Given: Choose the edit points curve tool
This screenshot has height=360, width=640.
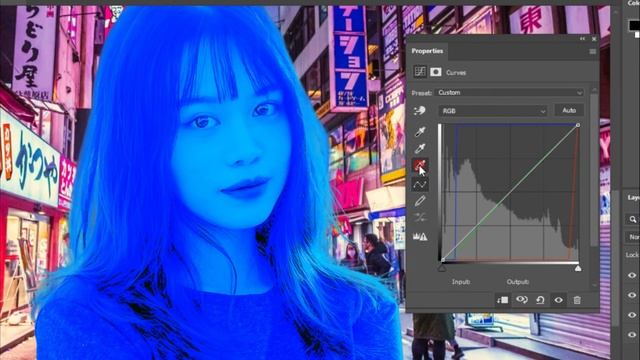Looking at the screenshot, I should point(420,185).
